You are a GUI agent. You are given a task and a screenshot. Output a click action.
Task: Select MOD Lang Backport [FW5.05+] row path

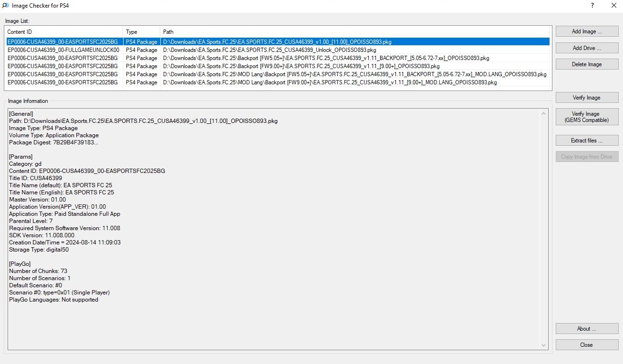point(354,74)
